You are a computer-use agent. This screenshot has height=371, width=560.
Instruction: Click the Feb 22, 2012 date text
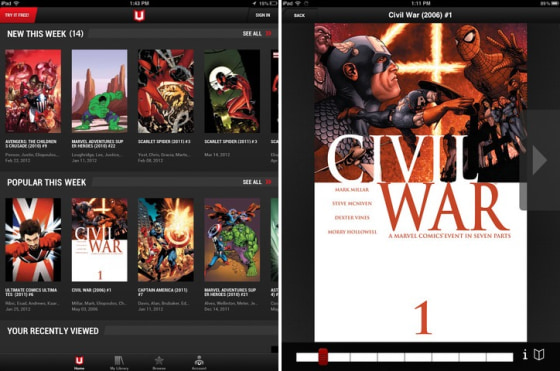click(18, 160)
